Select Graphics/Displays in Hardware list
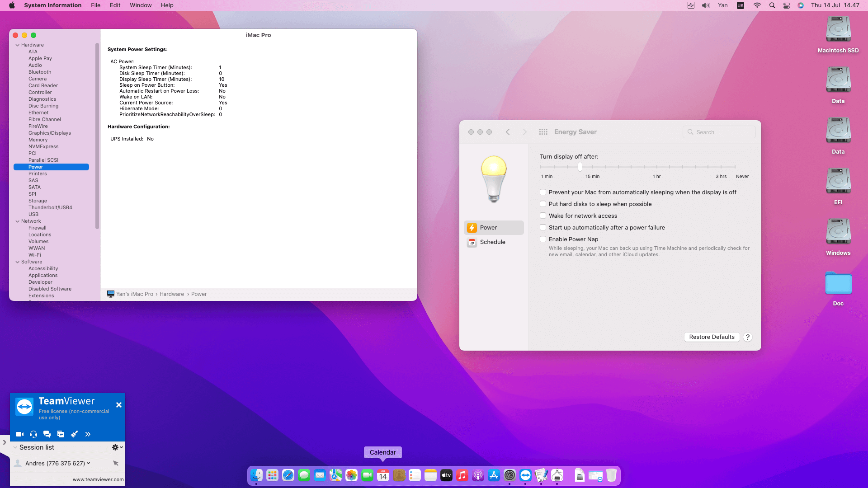 coord(50,133)
